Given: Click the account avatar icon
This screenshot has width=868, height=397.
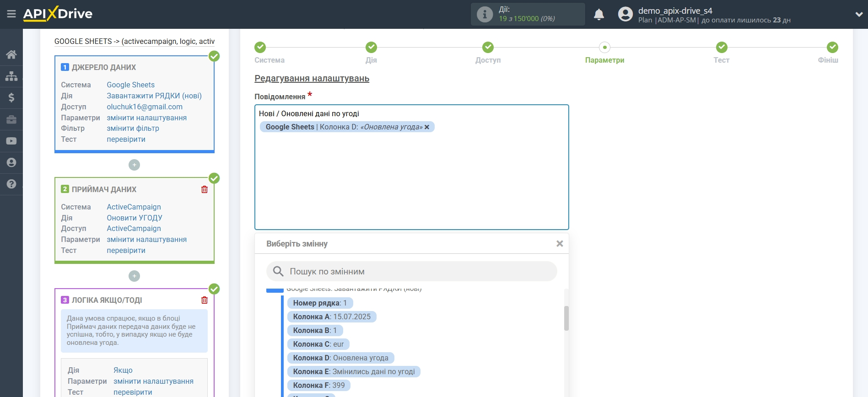Looking at the screenshot, I should [x=625, y=14].
